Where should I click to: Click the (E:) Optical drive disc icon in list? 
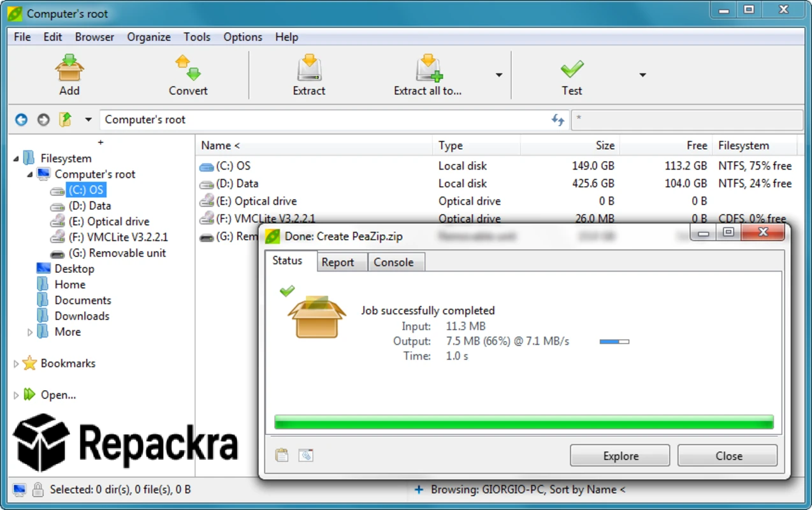(207, 201)
